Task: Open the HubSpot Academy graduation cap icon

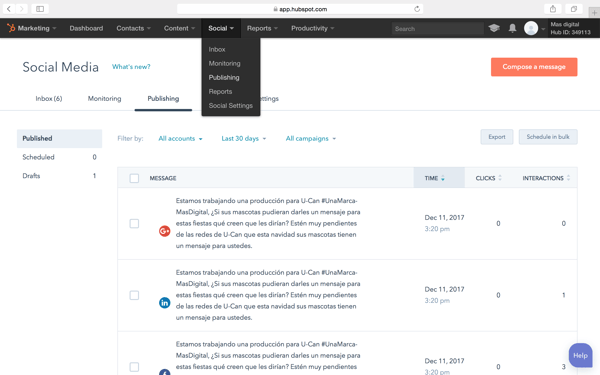Action: point(494,28)
